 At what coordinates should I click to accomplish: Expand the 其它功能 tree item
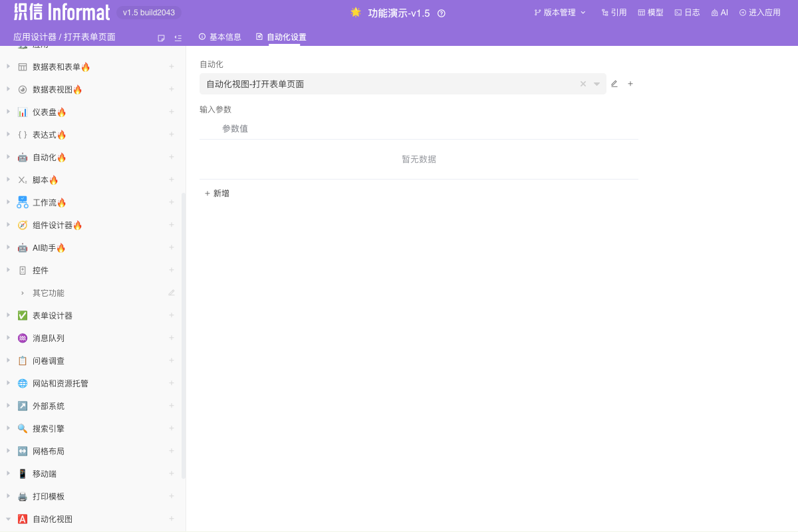[x=21, y=293]
